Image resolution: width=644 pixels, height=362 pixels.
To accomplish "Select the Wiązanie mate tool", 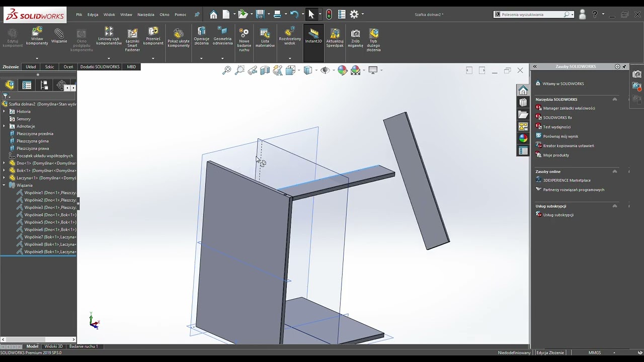I will [59, 36].
